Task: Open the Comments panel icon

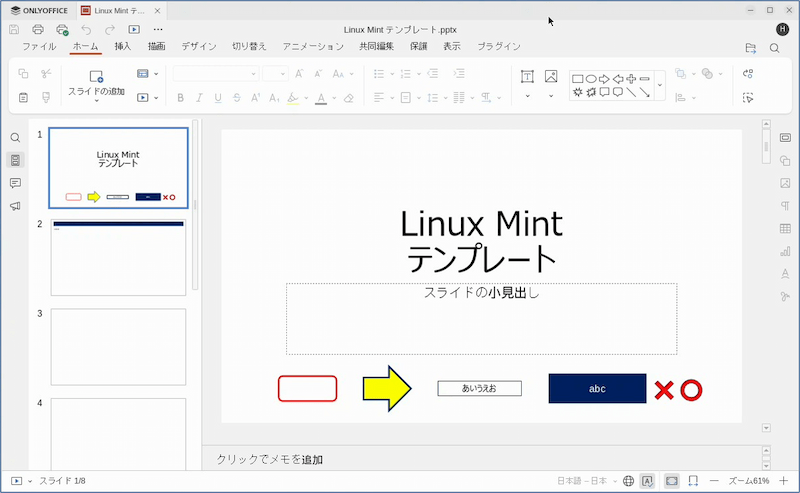Action: (x=15, y=183)
